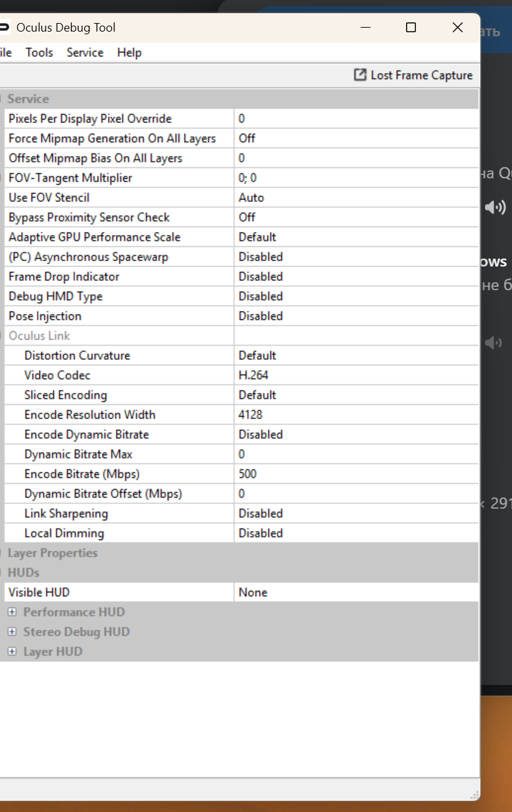
Task: Edit Offset Mipmap Bias value field
Action: tap(356, 158)
